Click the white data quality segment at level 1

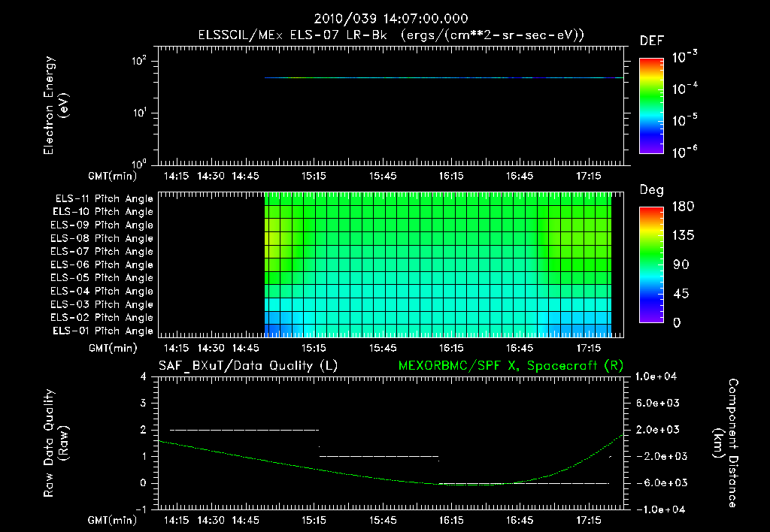379,456
